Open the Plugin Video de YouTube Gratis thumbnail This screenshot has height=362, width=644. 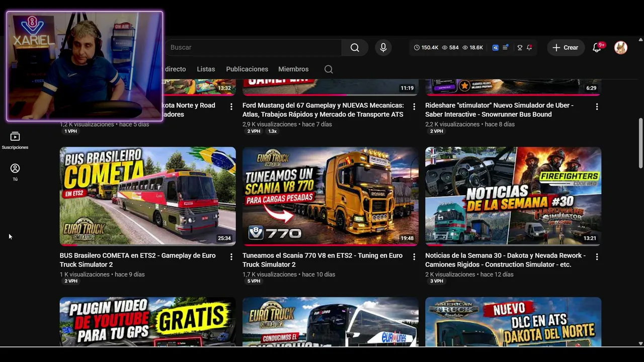(x=147, y=322)
